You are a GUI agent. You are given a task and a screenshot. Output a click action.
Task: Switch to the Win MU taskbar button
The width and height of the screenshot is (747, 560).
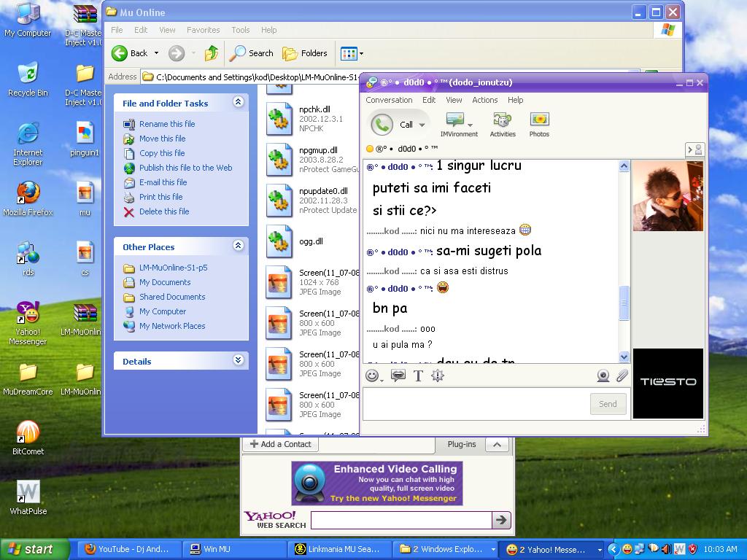point(234,550)
